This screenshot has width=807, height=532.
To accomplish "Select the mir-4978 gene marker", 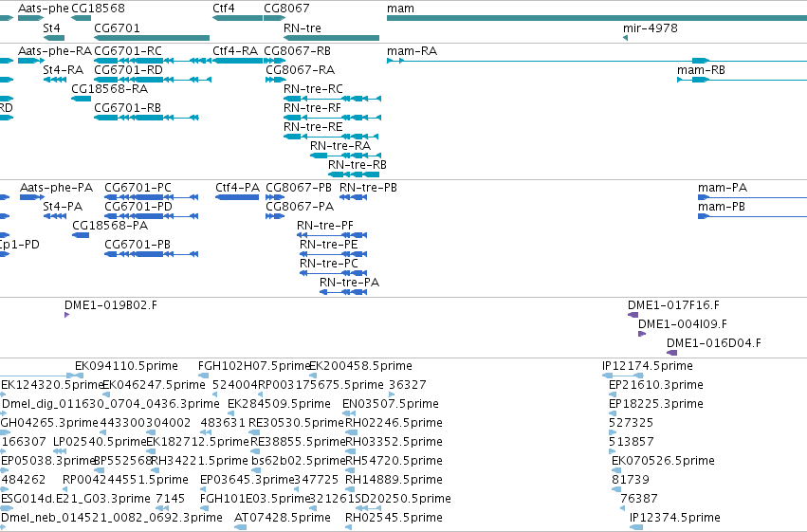I will point(625,38).
